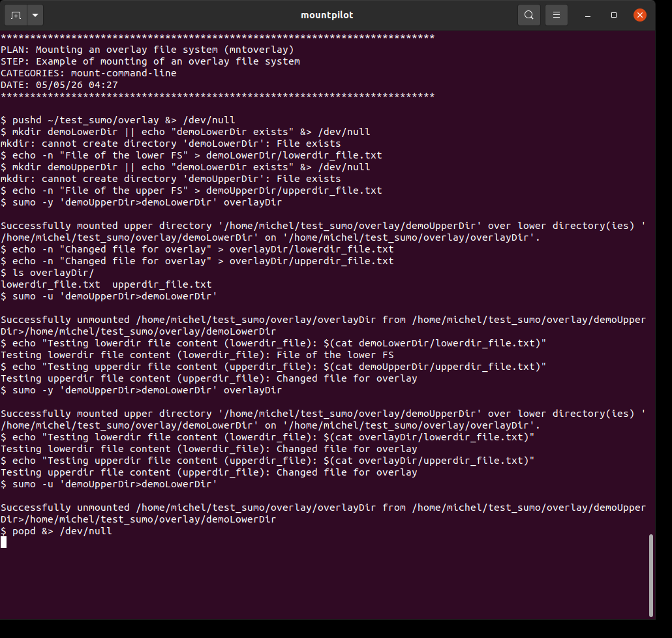Click 'Testing lowerdir file content: File of the lower FS' output

click(x=197, y=355)
